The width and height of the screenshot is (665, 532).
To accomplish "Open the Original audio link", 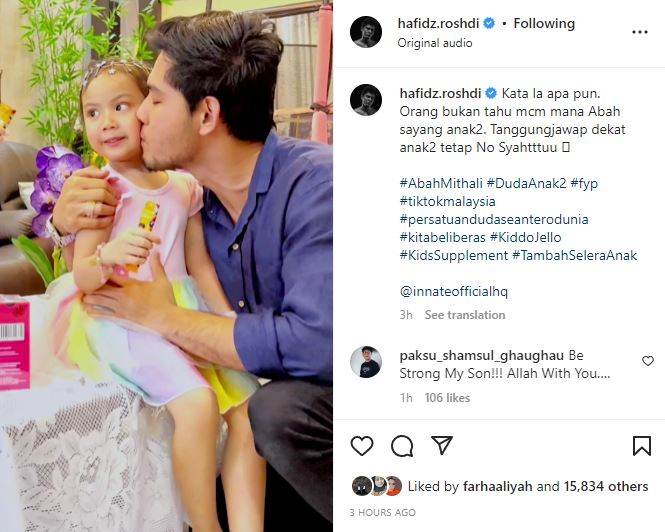I will 435,43.
